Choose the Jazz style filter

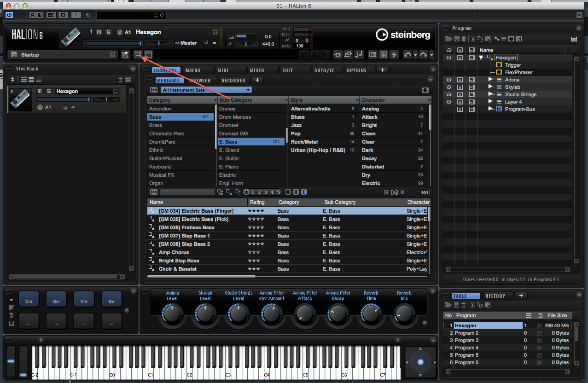(x=296, y=125)
